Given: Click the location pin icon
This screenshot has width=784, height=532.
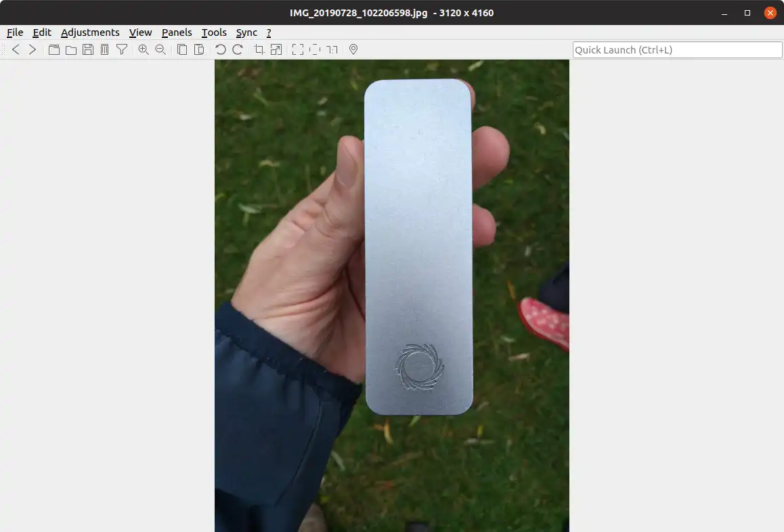Looking at the screenshot, I should coord(353,49).
